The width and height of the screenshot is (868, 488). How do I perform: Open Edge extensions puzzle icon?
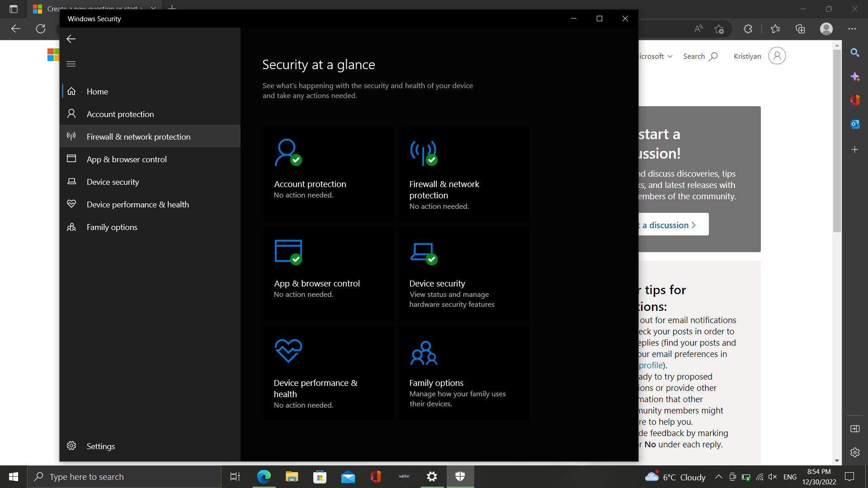coord(748,29)
